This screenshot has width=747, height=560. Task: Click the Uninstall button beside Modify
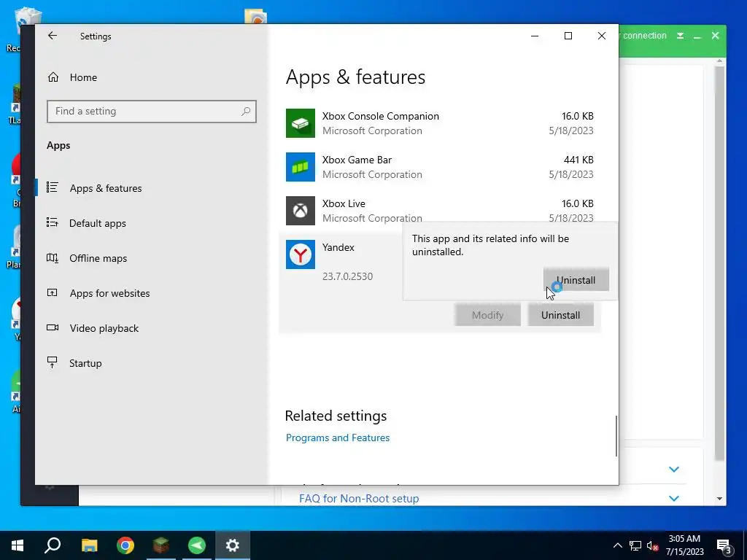[561, 315]
